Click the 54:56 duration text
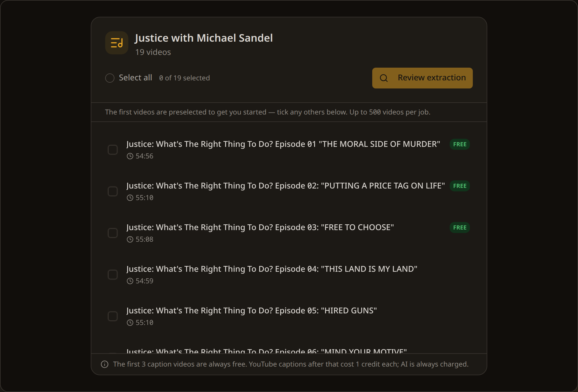578x392 pixels. (144, 156)
